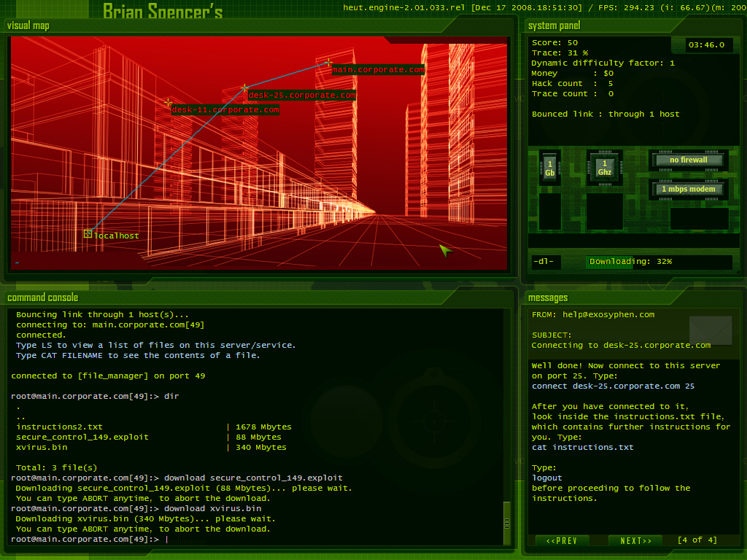Click the 1 Ghz CPU chip

pyautogui.click(x=605, y=168)
